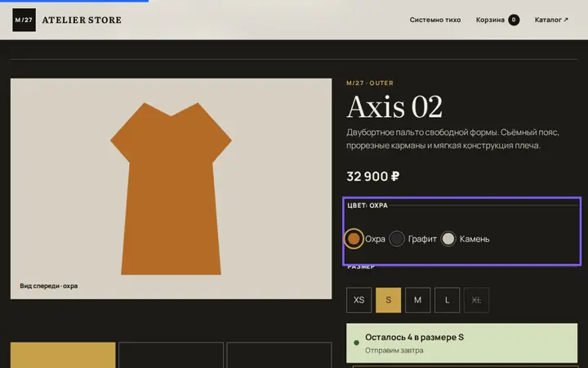Pick size XS
Viewport: 588px width, 368px height.
(359, 300)
